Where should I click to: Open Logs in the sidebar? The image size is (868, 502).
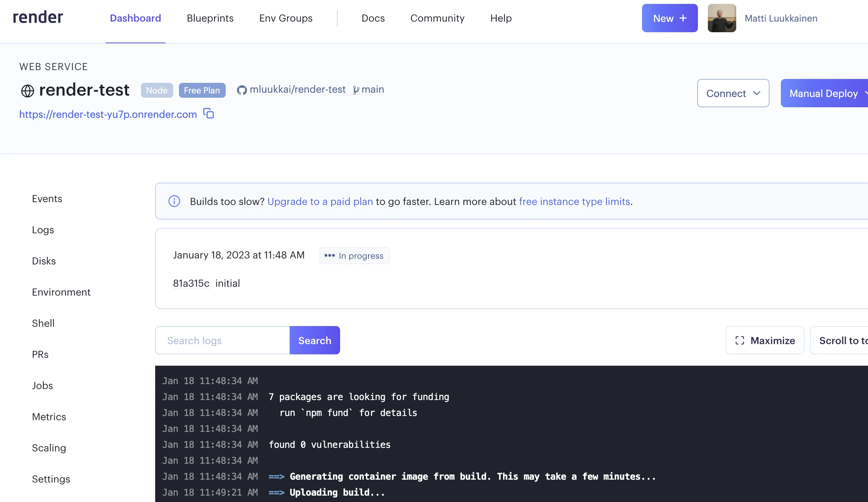click(x=43, y=230)
